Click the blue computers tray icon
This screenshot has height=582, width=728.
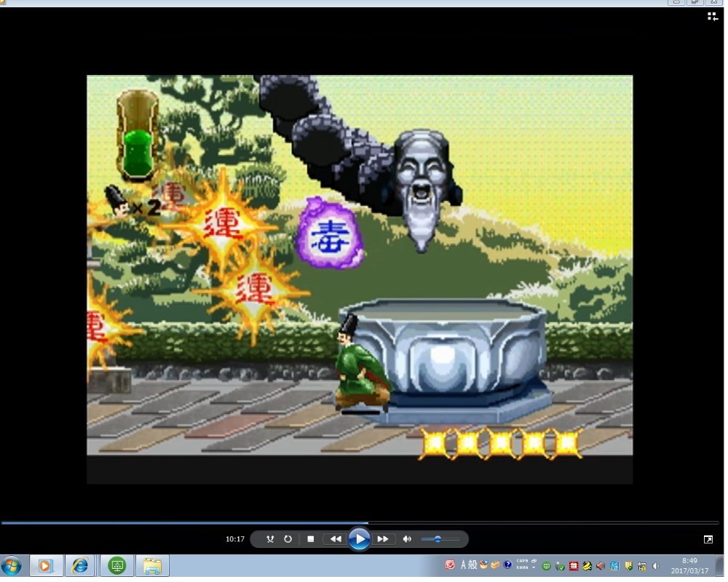point(614,566)
